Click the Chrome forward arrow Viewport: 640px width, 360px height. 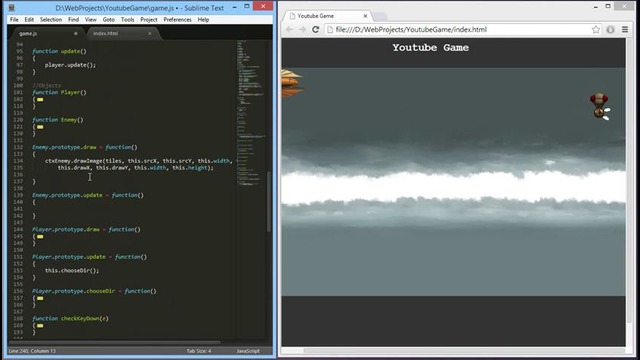click(x=302, y=29)
